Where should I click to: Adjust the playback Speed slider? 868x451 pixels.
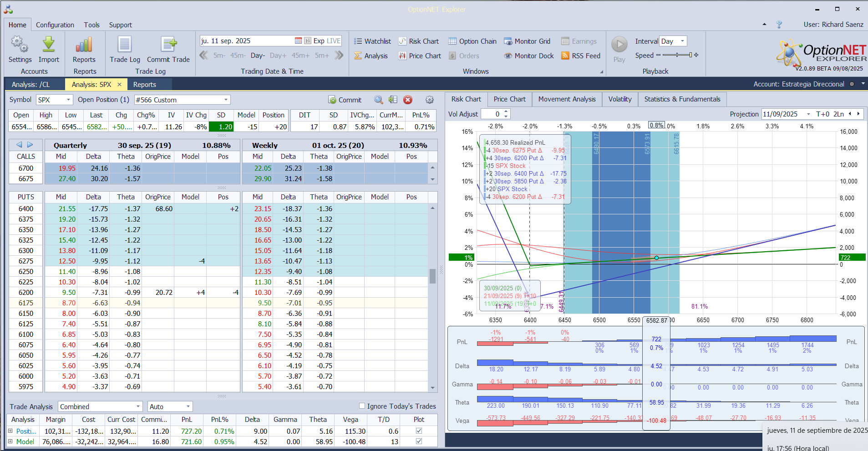[677, 55]
